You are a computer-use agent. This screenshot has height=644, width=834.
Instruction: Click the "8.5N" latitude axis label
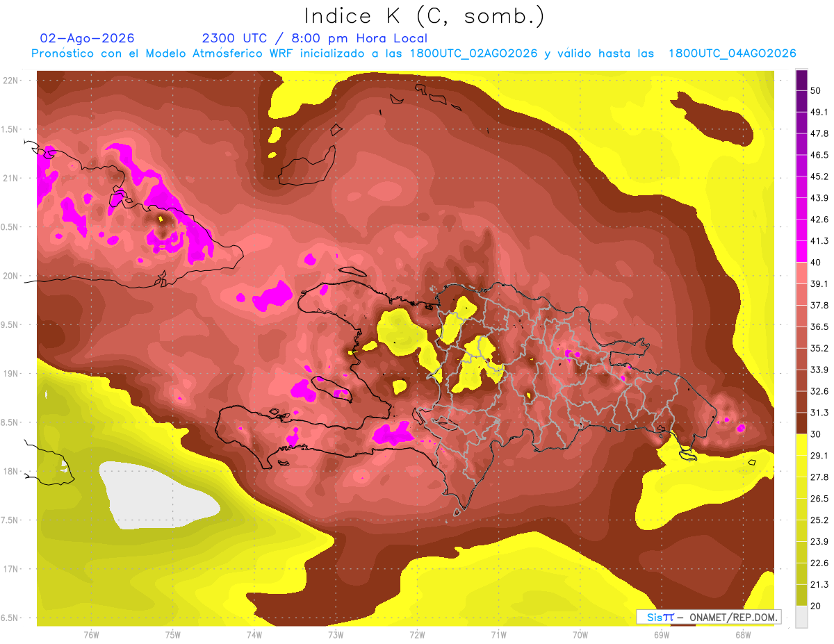(10, 422)
